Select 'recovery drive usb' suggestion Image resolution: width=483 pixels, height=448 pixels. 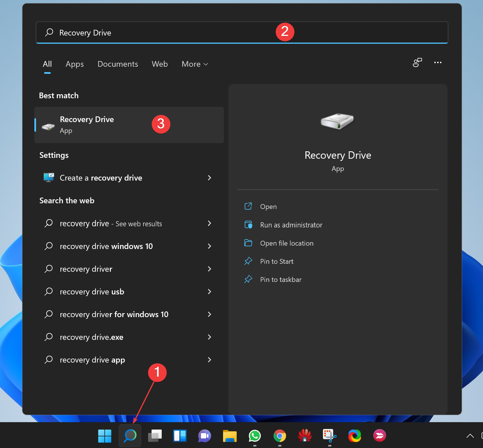point(129,292)
